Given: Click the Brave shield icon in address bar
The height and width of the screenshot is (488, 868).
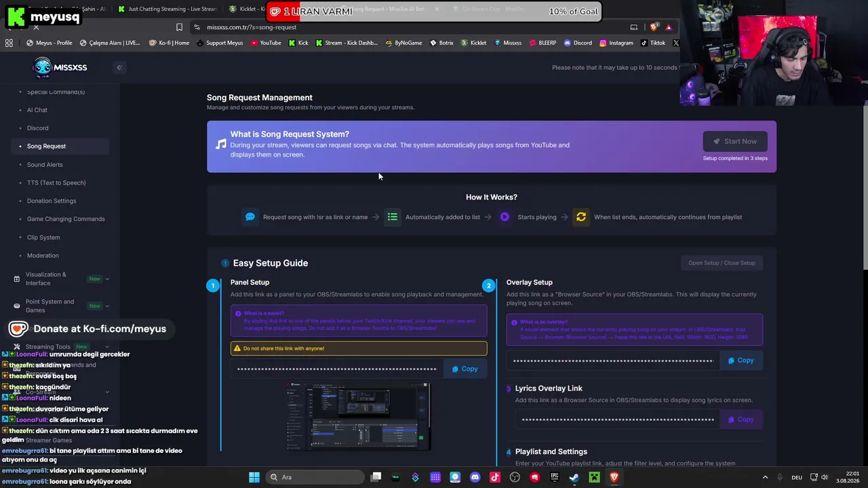Looking at the screenshot, I should click(654, 27).
